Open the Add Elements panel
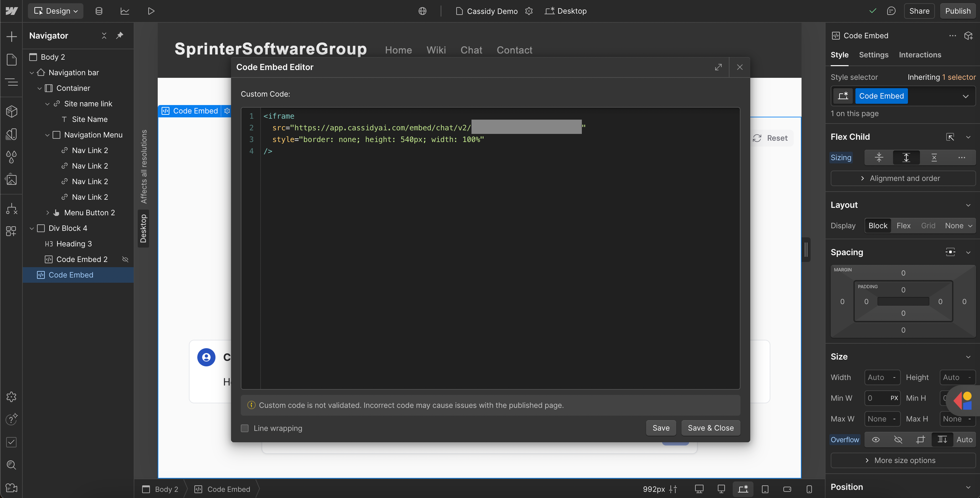The width and height of the screenshot is (980, 498). pyautogui.click(x=11, y=36)
